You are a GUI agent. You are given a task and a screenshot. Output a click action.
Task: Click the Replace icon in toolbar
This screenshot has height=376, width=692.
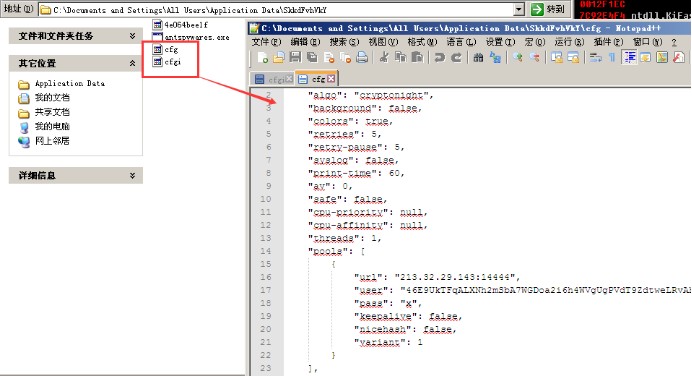click(495, 57)
